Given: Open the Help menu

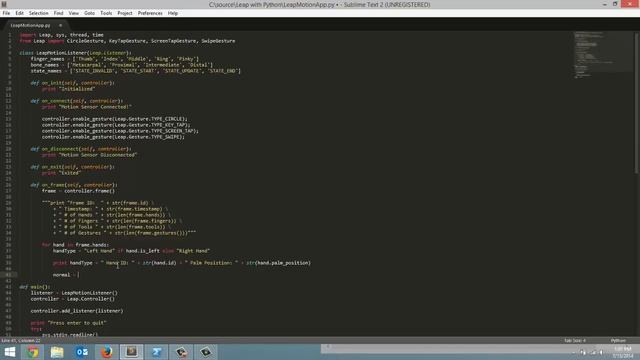Looking at the screenshot, I should tap(173, 13).
